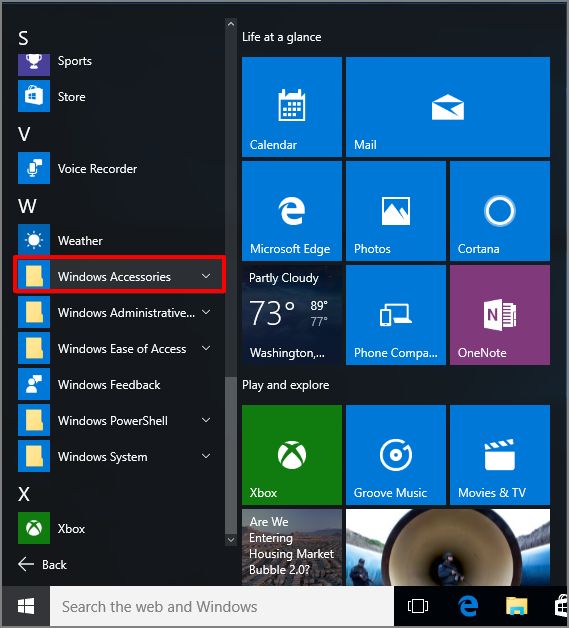Jump via the S letter header
Viewport: 569px width, 628px height.
[23, 38]
